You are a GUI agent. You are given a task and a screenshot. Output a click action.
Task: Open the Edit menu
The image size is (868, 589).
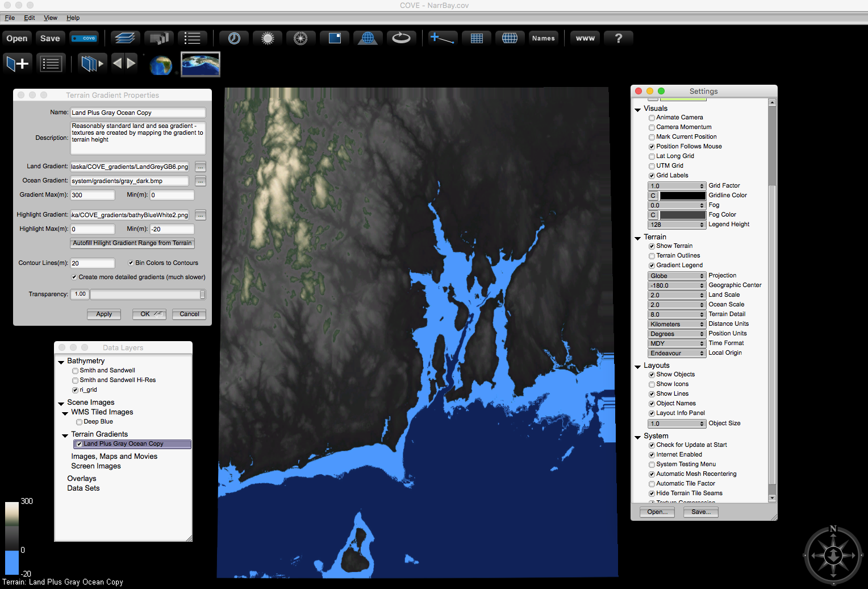pyautogui.click(x=30, y=18)
